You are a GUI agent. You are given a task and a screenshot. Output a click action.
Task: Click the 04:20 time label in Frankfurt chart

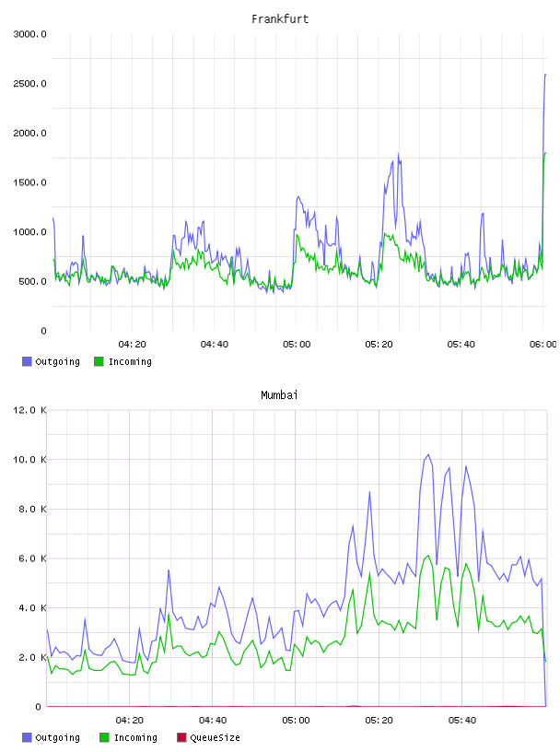click(132, 345)
